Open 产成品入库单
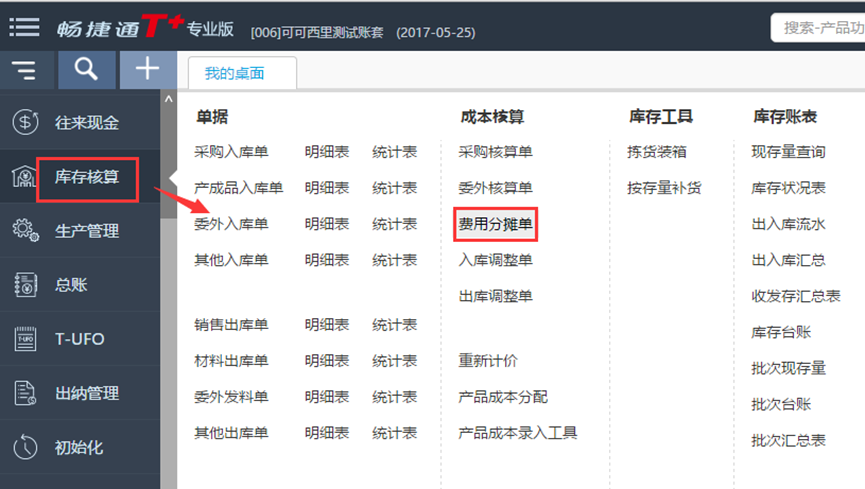 pos(238,188)
